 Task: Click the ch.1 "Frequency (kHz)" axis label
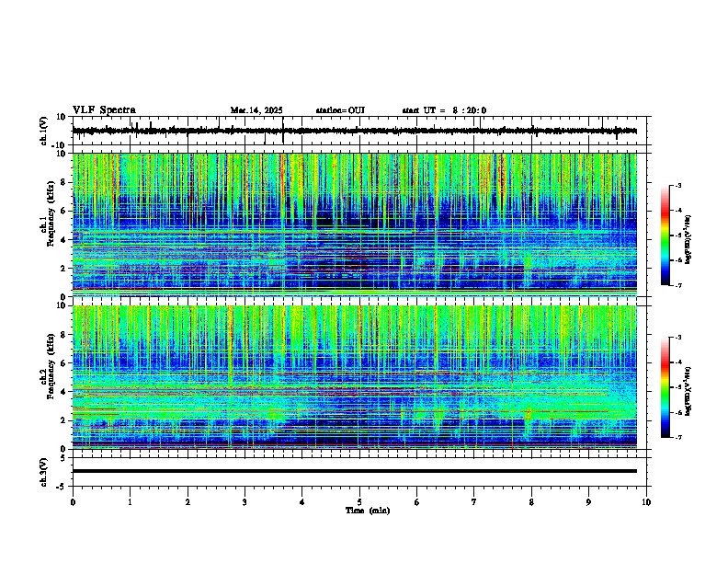tap(51, 213)
